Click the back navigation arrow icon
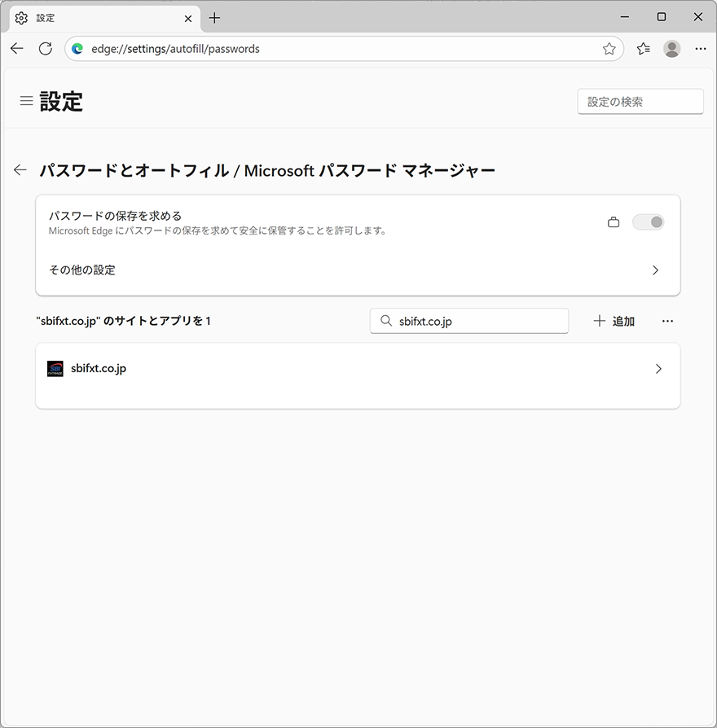This screenshot has width=717, height=728. (16, 49)
